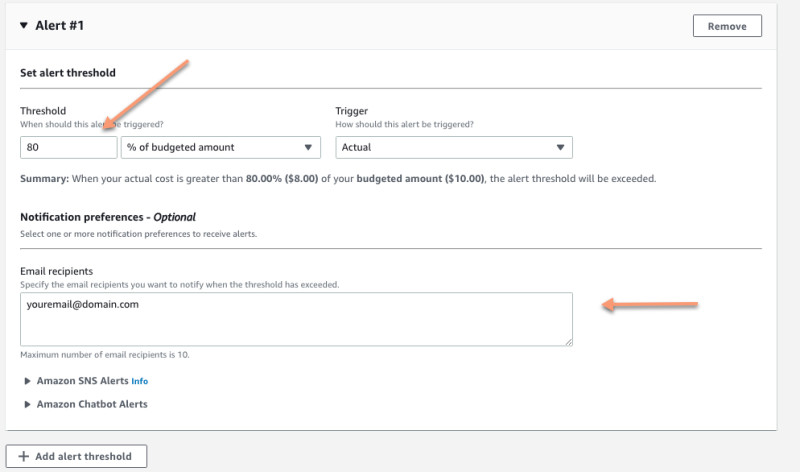Screen dimensions: 800x472
Task: Click the Threshold value input showing 80
Action: [68, 148]
